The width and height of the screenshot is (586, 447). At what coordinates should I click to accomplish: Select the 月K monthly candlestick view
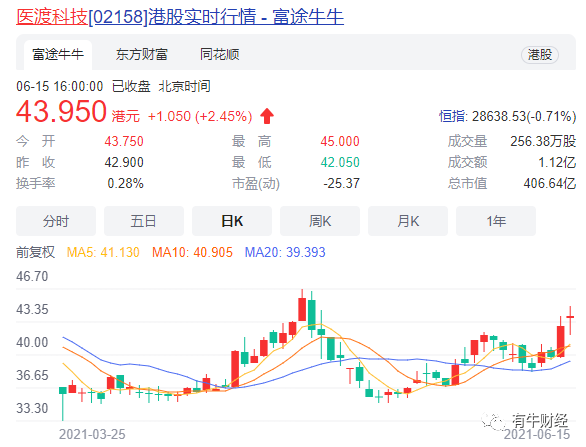pyautogui.click(x=408, y=221)
